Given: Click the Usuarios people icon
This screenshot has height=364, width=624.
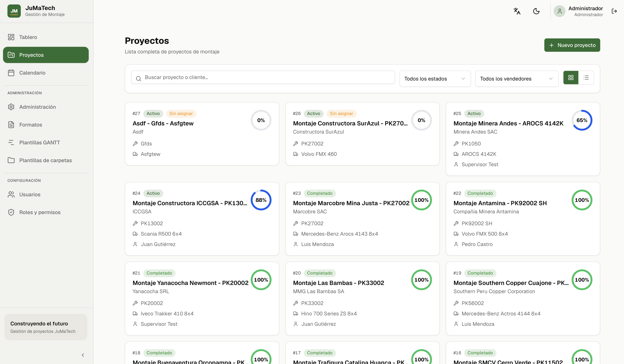Looking at the screenshot, I should (x=11, y=194).
